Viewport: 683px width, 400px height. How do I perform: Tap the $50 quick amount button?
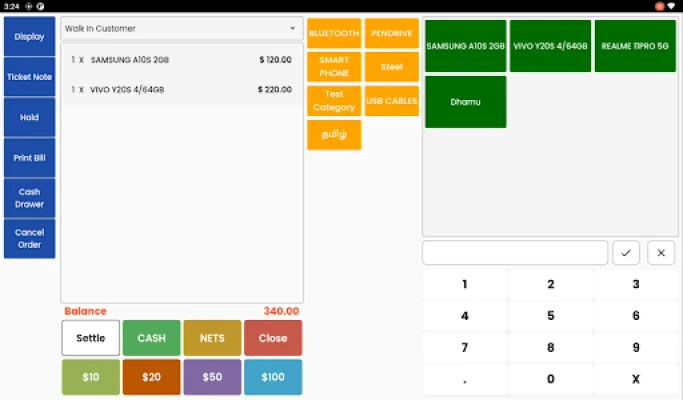click(x=212, y=377)
